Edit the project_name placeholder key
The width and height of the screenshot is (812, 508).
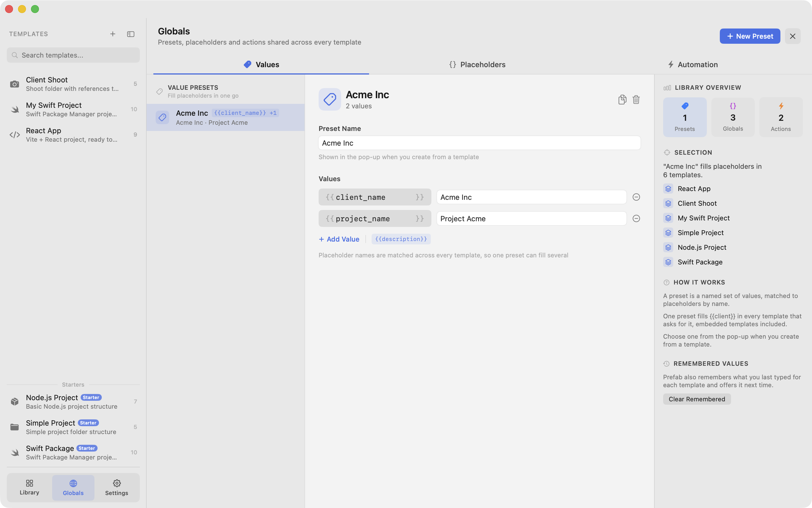click(x=374, y=219)
